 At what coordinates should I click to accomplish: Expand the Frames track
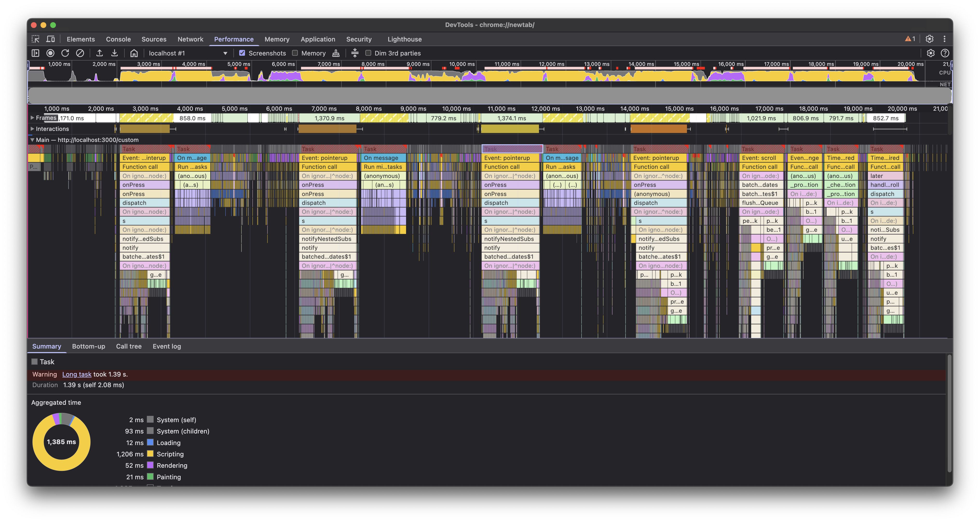pos(32,118)
